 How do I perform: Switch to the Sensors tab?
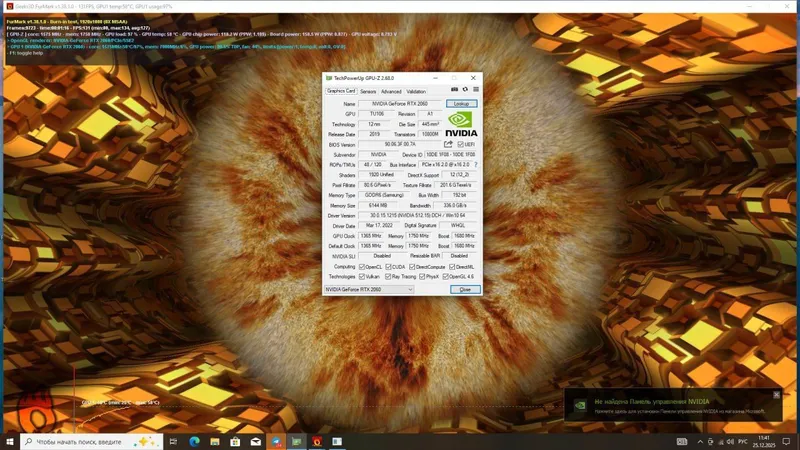click(x=368, y=91)
